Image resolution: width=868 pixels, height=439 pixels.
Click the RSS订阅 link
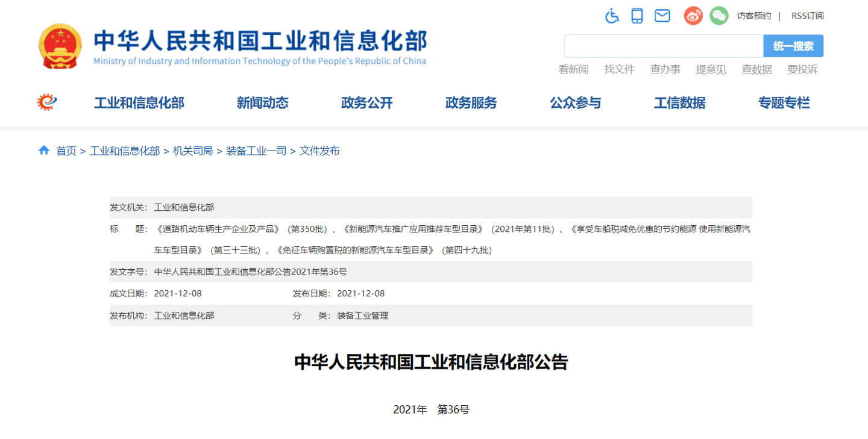(807, 16)
